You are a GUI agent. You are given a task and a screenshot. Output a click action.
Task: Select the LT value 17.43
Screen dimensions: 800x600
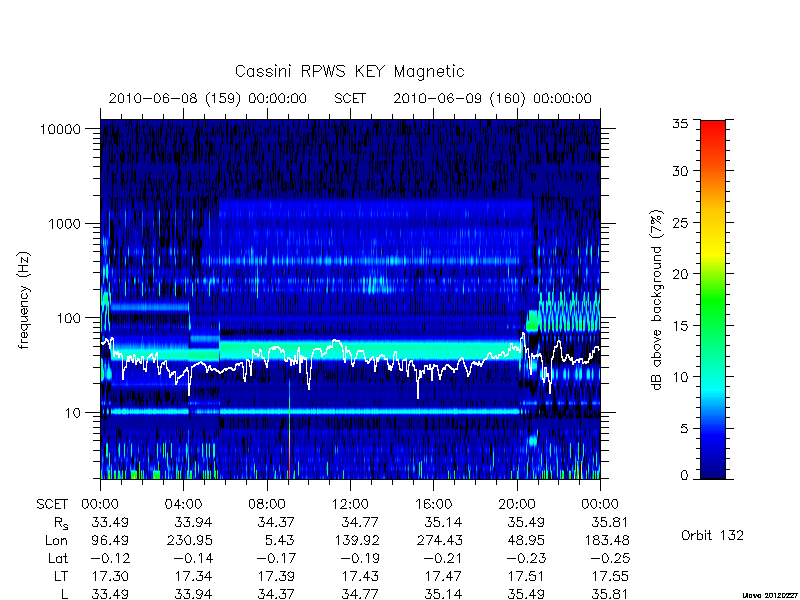point(360,577)
